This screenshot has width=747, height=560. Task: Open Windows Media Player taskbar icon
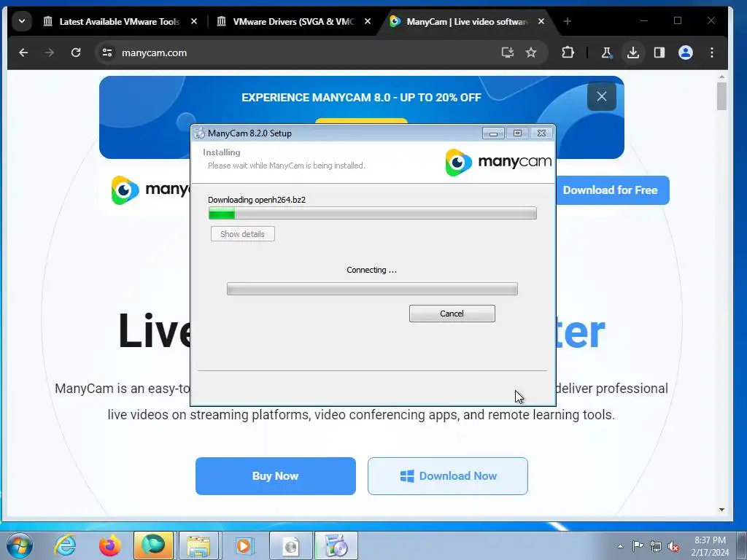click(244, 545)
